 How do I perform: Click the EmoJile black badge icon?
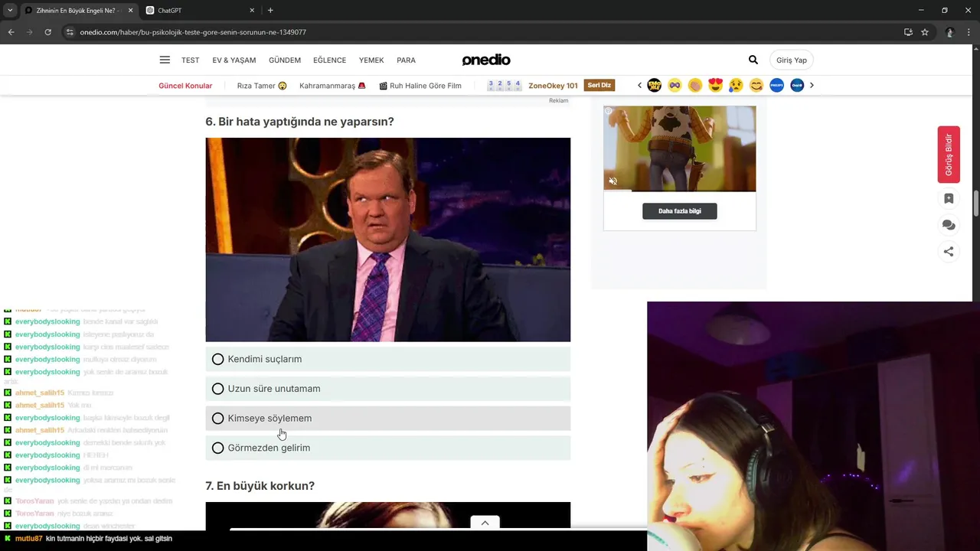[654, 86]
